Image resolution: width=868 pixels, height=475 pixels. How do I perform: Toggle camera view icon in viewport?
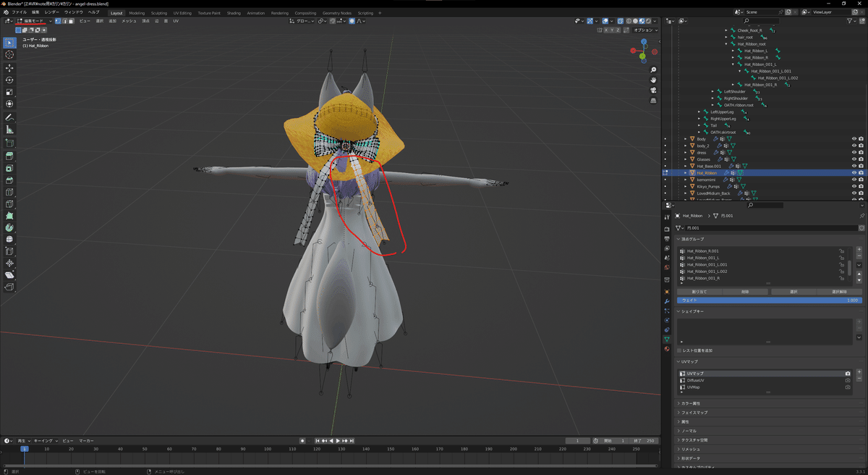[x=653, y=91]
